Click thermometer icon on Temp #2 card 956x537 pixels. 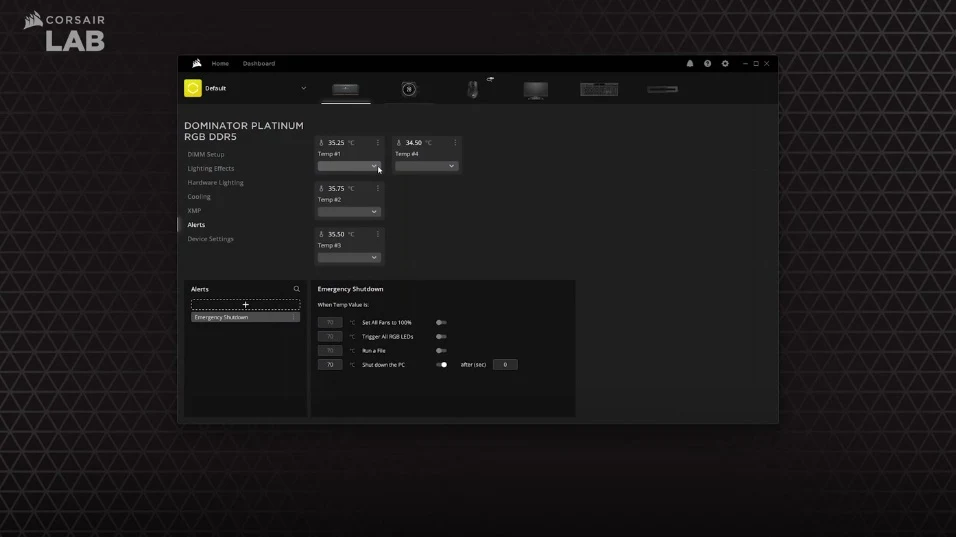point(321,188)
